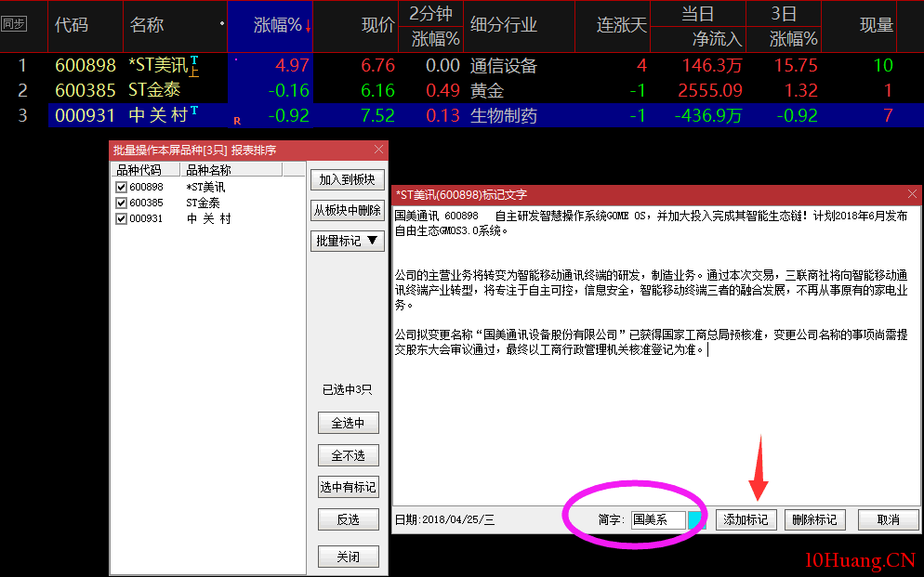Click the 2555.09 net inflow value
924x577 pixels.
[710, 90]
